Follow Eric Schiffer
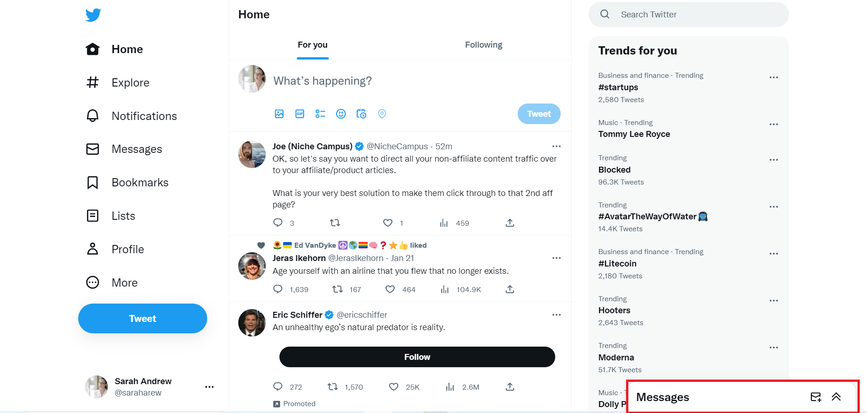The height and width of the screenshot is (413, 868). [417, 357]
